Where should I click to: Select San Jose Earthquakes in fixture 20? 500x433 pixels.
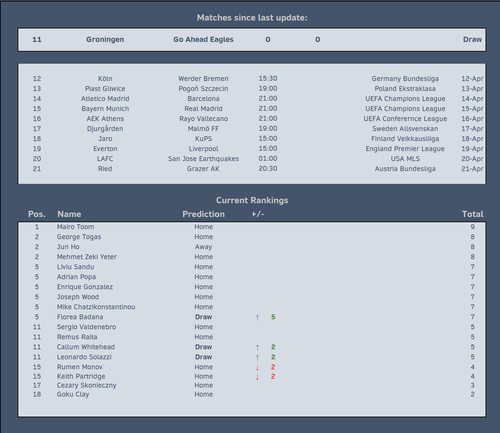(x=203, y=159)
